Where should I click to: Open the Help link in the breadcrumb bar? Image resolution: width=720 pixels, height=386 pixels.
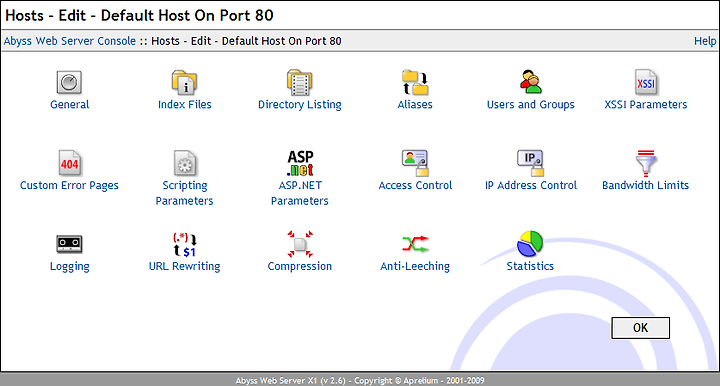pos(705,41)
